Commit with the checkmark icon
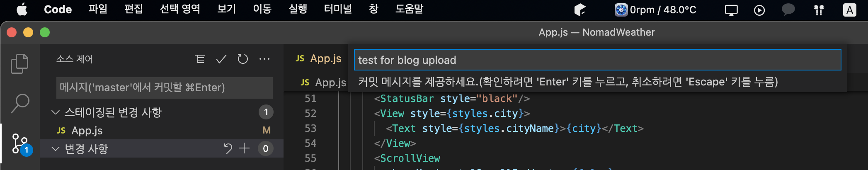This screenshot has height=170, width=868. point(221,59)
